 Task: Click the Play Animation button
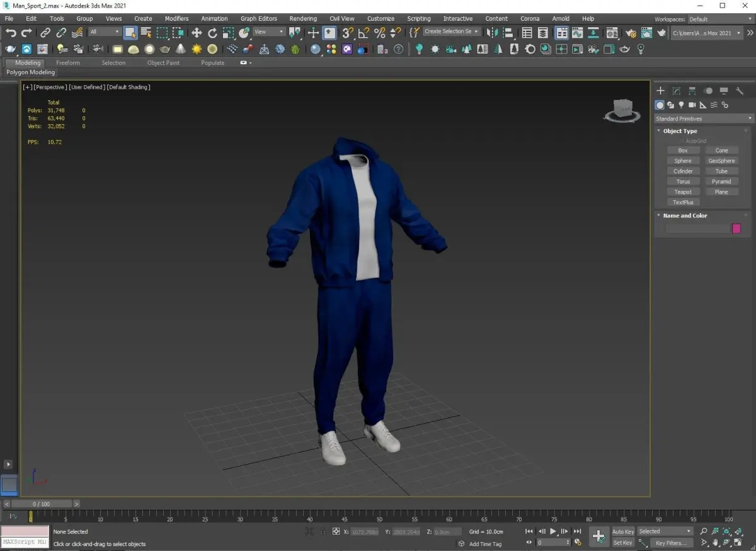553,531
